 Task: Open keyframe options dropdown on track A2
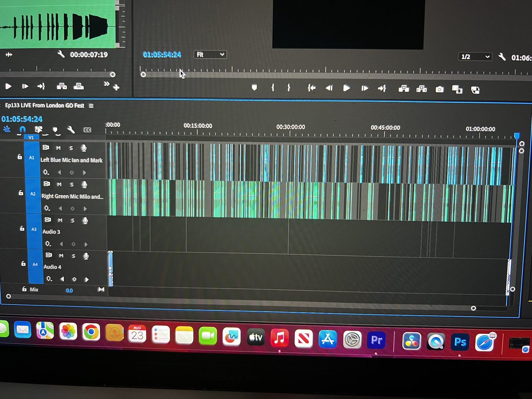pos(46,208)
